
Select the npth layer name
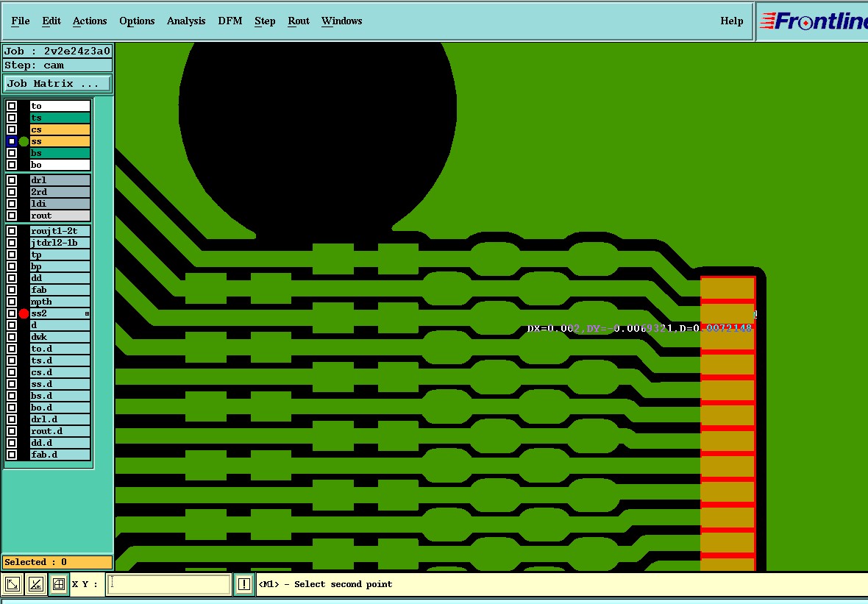(60, 302)
